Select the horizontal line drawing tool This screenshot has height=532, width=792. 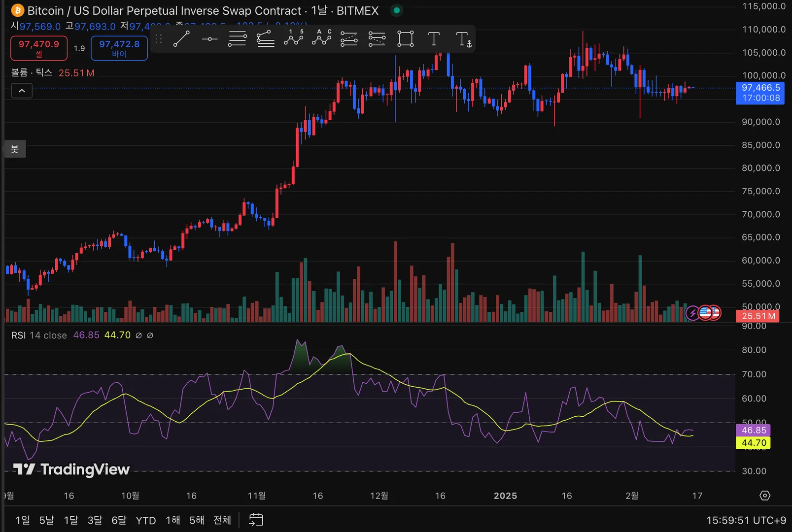click(x=209, y=39)
